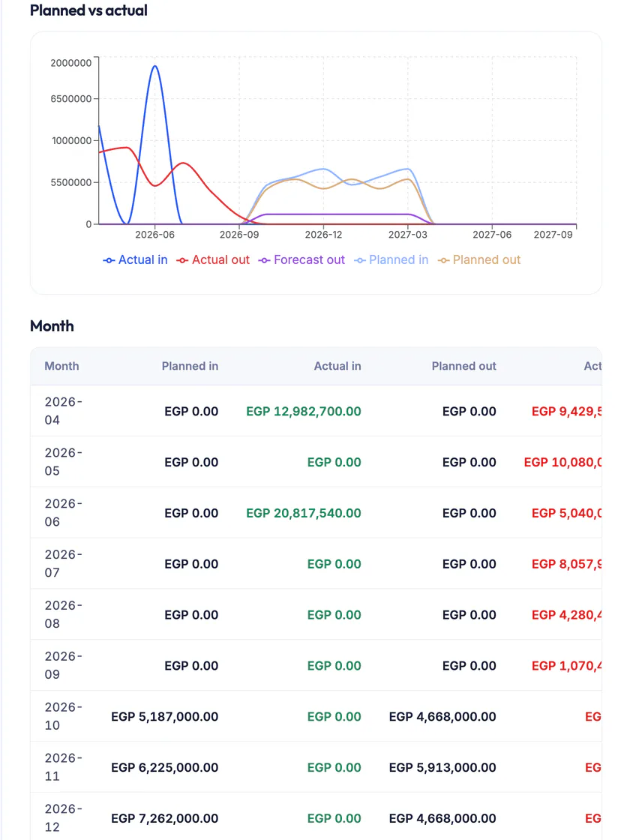The image size is (630, 840).
Task: Click the 2026-12 x-axis label on chart
Action: (323, 235)
